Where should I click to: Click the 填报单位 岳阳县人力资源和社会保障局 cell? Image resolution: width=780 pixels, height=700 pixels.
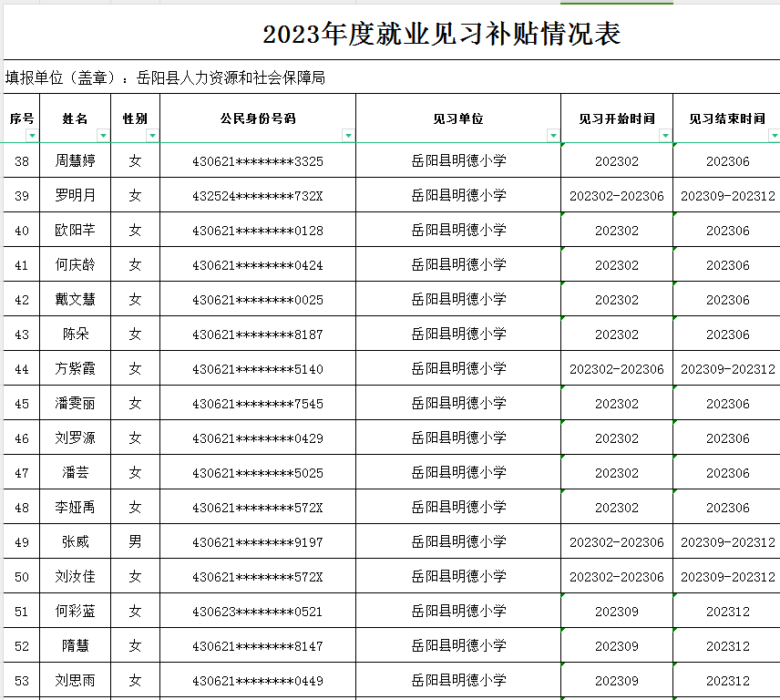pyautogui.click(x=166, y=78)
